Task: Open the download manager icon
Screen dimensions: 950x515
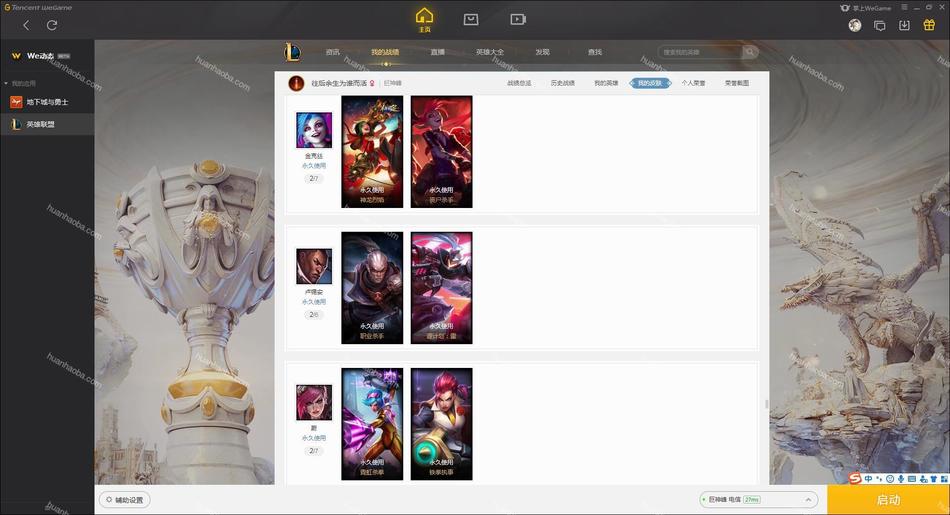Action: tap(904, 25)
